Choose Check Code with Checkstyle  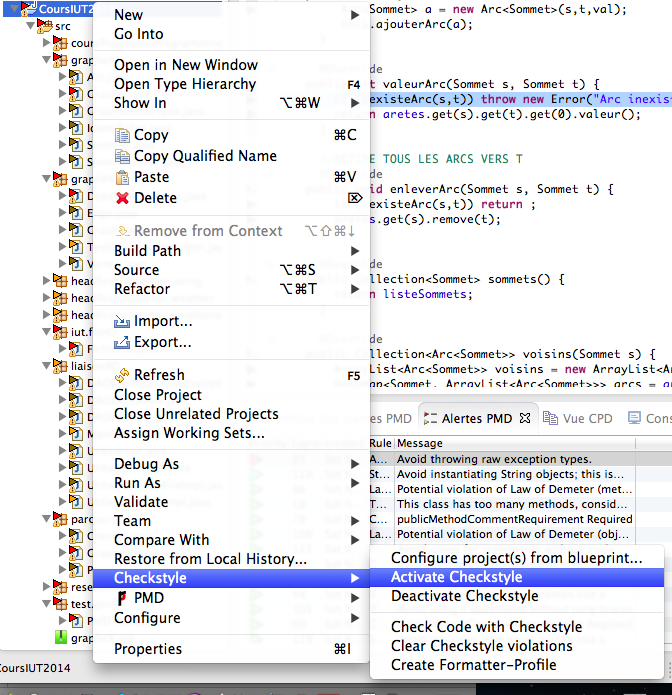(486, 627)
